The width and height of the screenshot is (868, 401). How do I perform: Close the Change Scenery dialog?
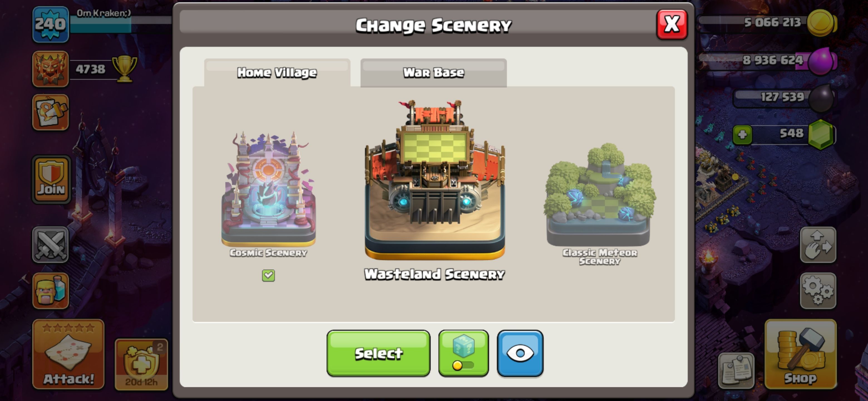coord(672,24)
